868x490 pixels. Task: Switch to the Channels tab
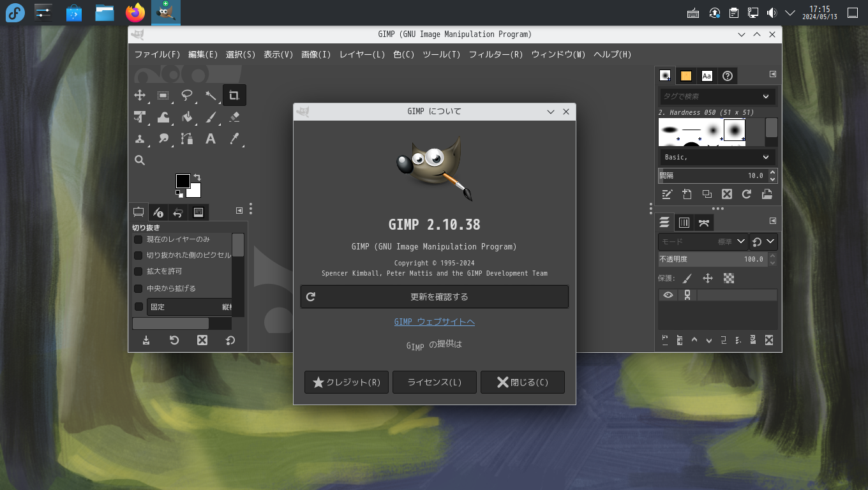(684, 222)
